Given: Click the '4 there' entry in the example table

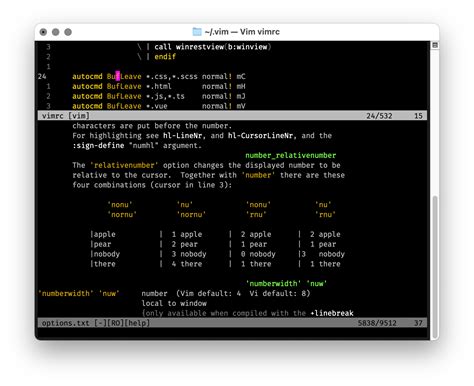Looking at the screenshot, I should 187,264.
